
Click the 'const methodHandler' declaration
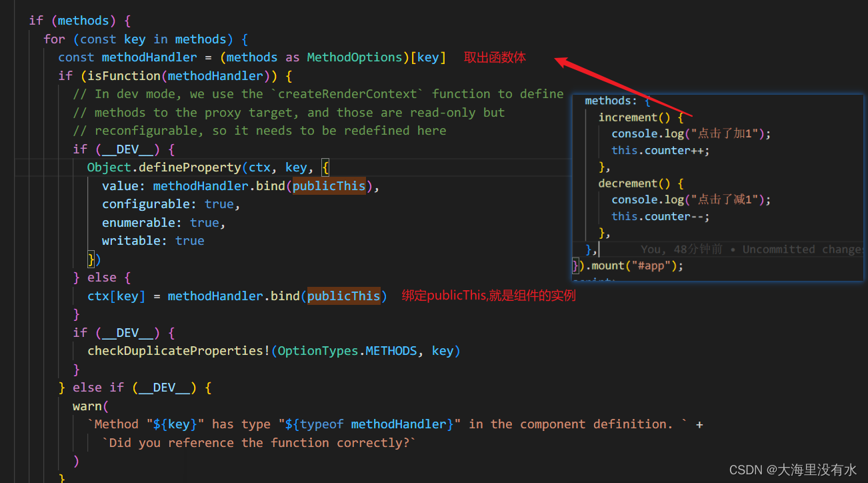127,57
